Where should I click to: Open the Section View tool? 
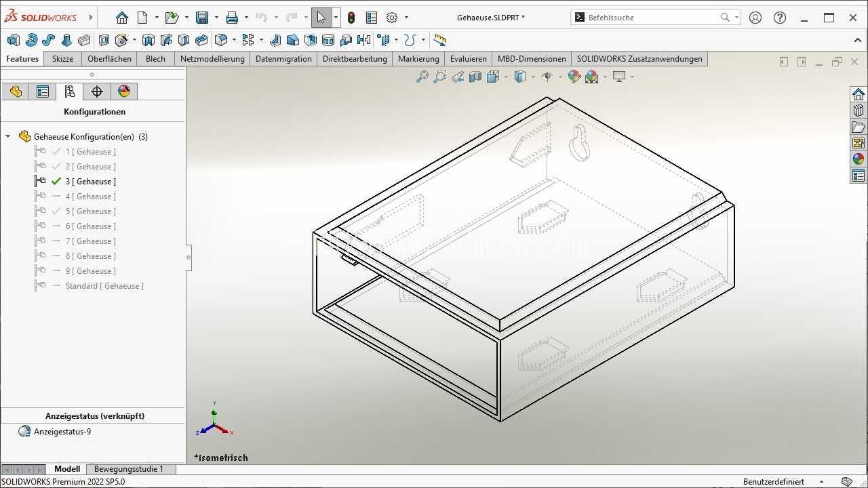(x=475, y=77)
